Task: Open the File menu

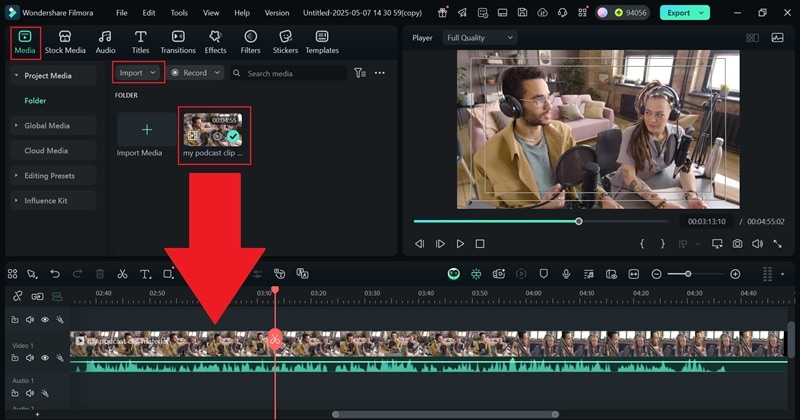Action: click(x=121, y=13)
